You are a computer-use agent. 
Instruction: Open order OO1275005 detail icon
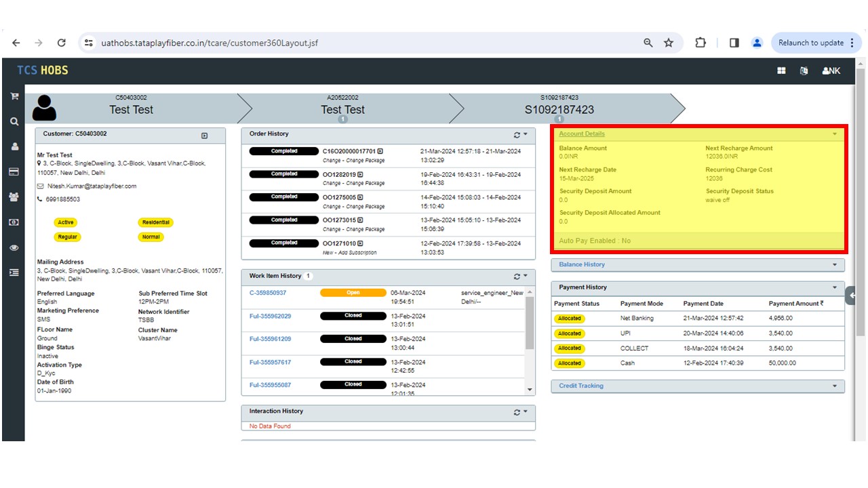(x=360, y=197)
